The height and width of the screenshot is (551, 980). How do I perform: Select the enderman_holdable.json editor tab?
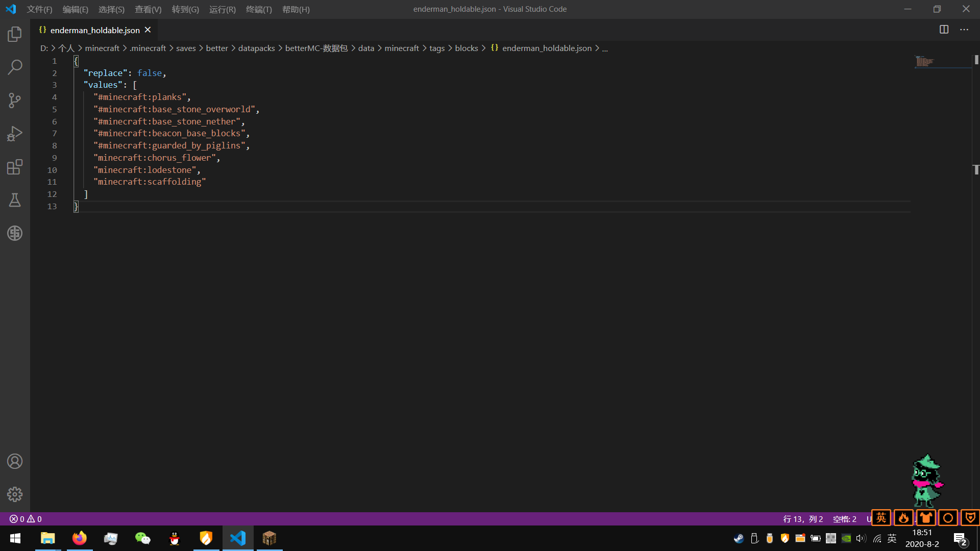point(94,30)
